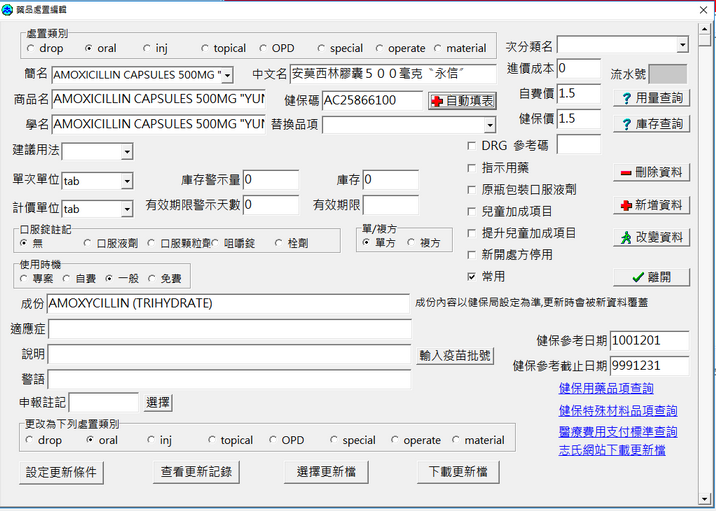Click vertical scrollbar down arrow
This screenshot has height=511, width=716.
click(705, 498)
